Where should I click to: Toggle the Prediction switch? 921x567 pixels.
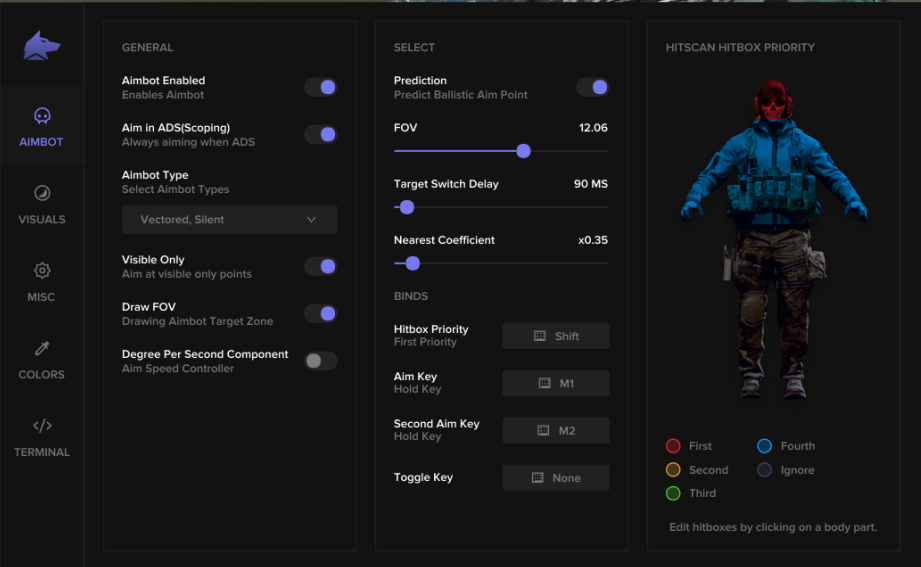pyautogui.click(x=593, y=88)
